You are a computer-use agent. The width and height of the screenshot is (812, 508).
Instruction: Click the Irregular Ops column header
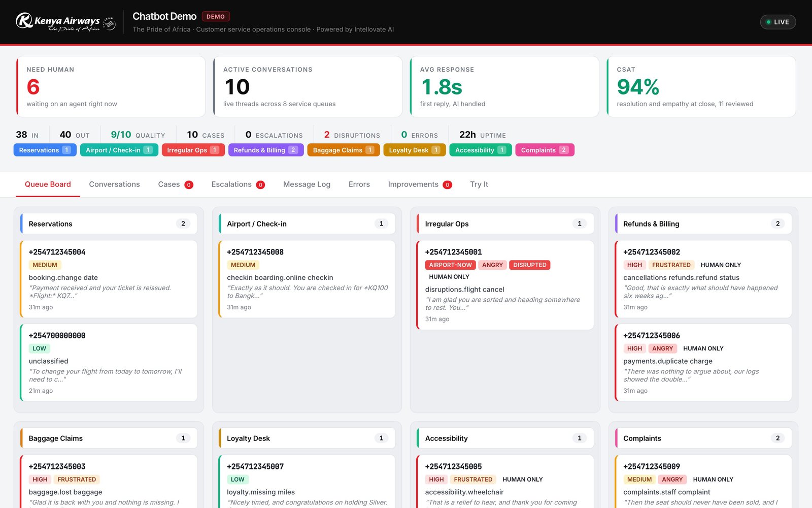click(505, 224)
